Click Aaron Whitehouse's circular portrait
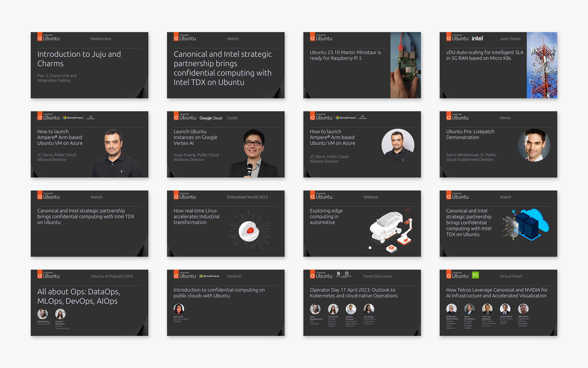Viewport: 588px width, 368px height. pyautogui.click(x=534, y=145)
